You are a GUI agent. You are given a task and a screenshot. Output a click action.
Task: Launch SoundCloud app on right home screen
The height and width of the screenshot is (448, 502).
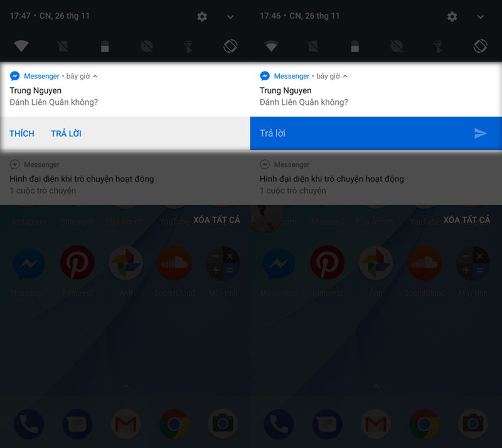click(x=424, y=262)
